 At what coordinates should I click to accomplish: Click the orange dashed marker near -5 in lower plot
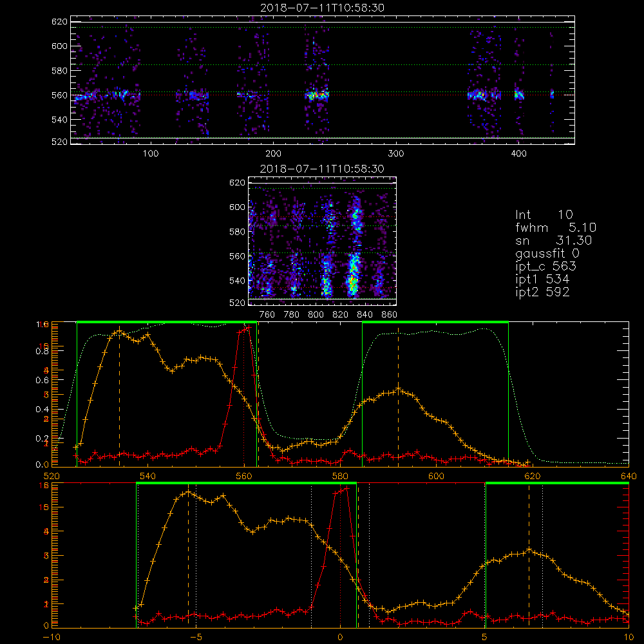188,556
